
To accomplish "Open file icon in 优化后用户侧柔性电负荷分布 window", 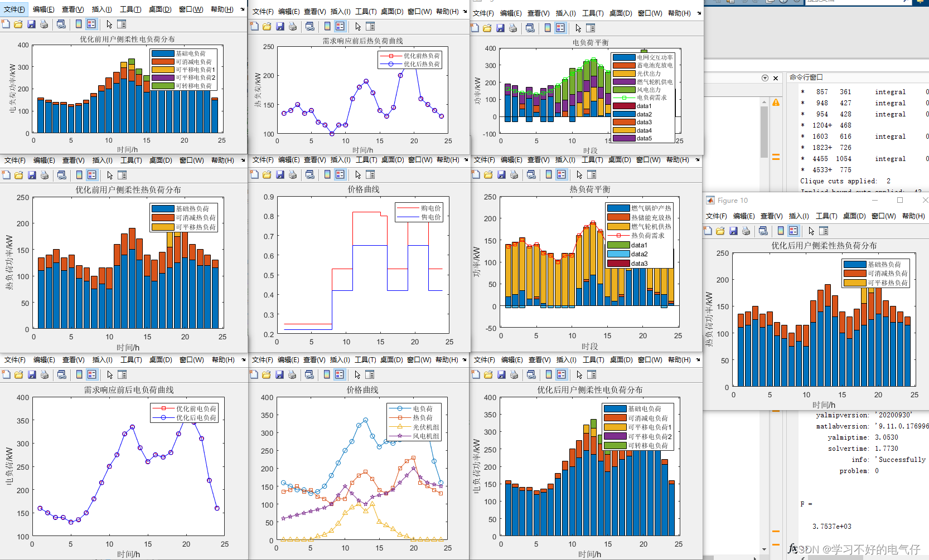I will pos(488,374).
